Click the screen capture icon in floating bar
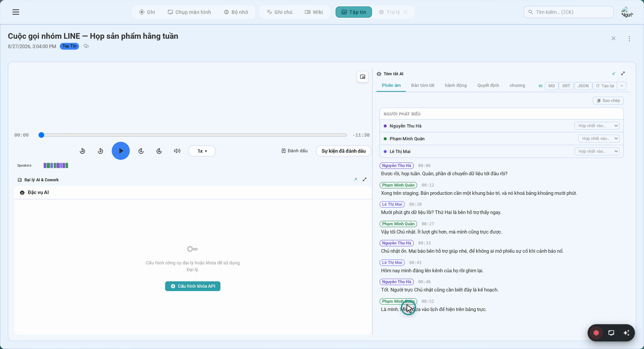Screen dimensions: 644x349 [x=611, y=333]
